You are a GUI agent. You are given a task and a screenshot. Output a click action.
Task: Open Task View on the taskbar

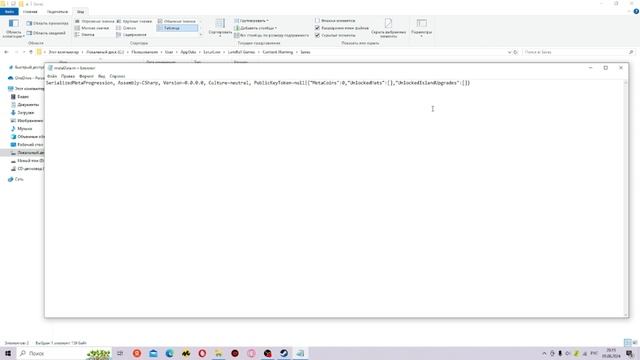[x=120, y=353]
